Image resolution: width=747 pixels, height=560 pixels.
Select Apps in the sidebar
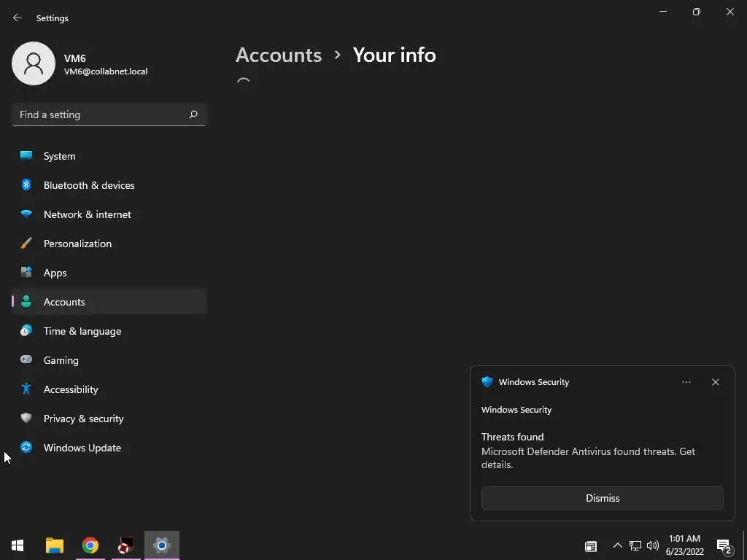pos(55,273)
